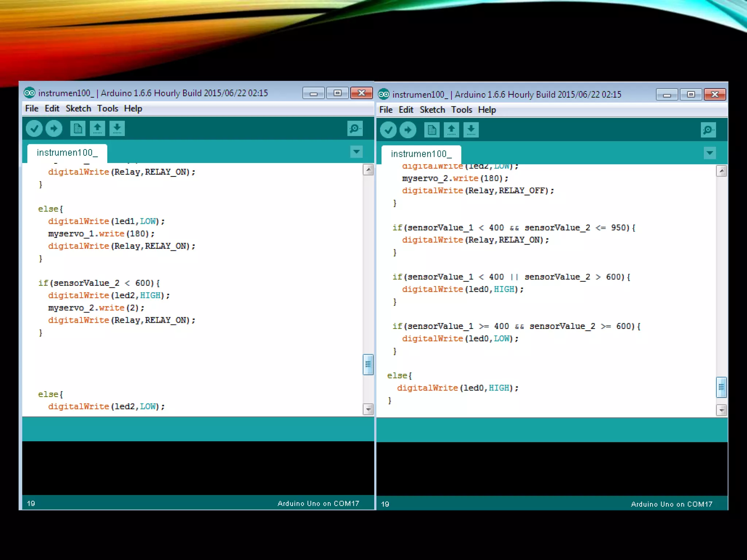Click Save sketch down-arrow icon in left window
747x560 pixels.
117,129
